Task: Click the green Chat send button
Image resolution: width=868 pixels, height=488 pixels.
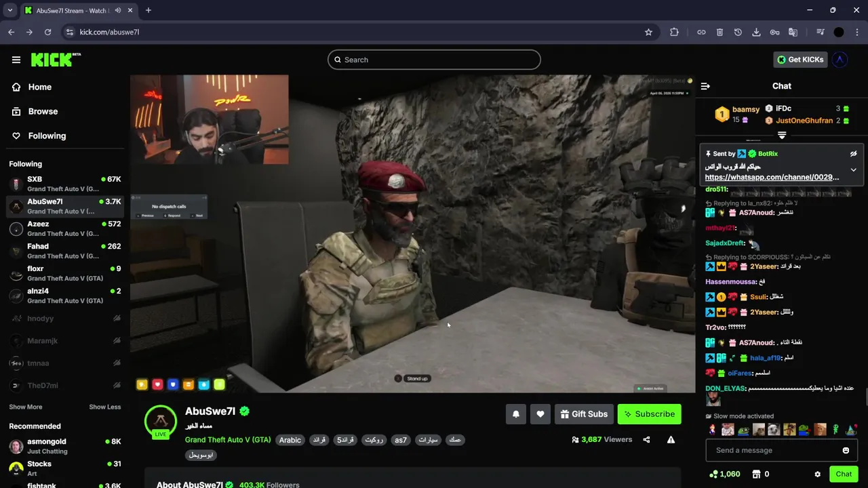Action: 844,474
